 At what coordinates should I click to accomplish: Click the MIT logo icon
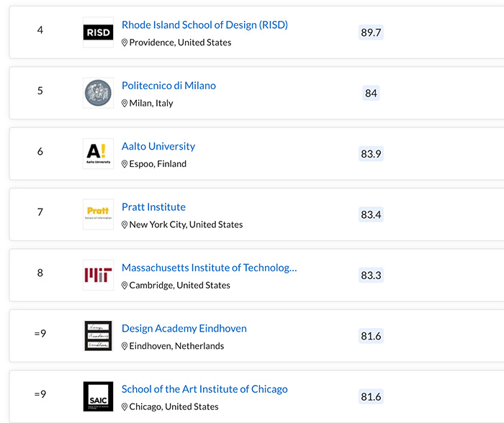(98, 276)
